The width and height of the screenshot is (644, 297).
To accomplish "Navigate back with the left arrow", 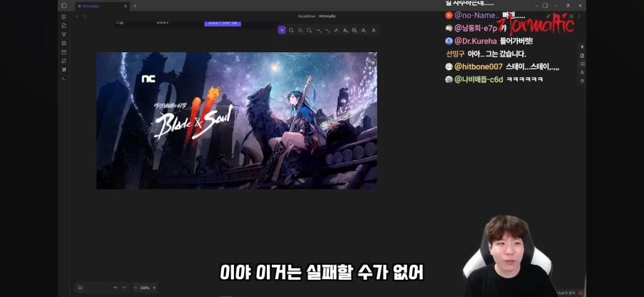I will (x=77, y=16).
